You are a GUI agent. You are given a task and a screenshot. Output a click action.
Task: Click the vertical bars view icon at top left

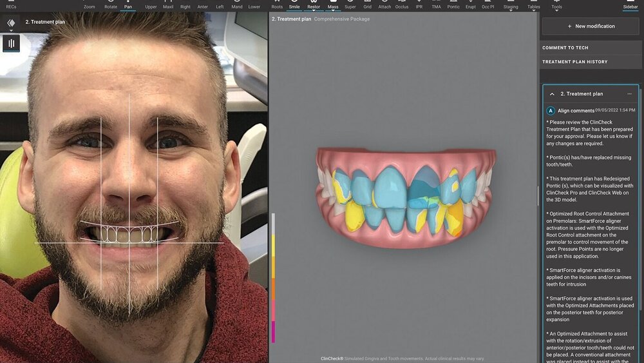[x=11, y=43]
